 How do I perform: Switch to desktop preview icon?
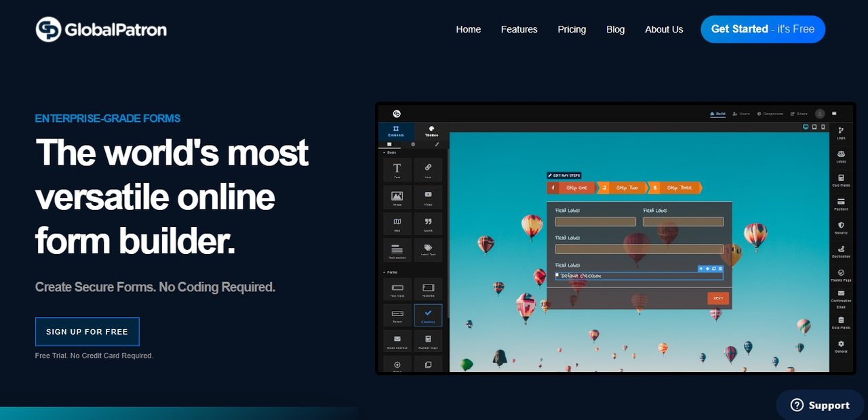806,127
